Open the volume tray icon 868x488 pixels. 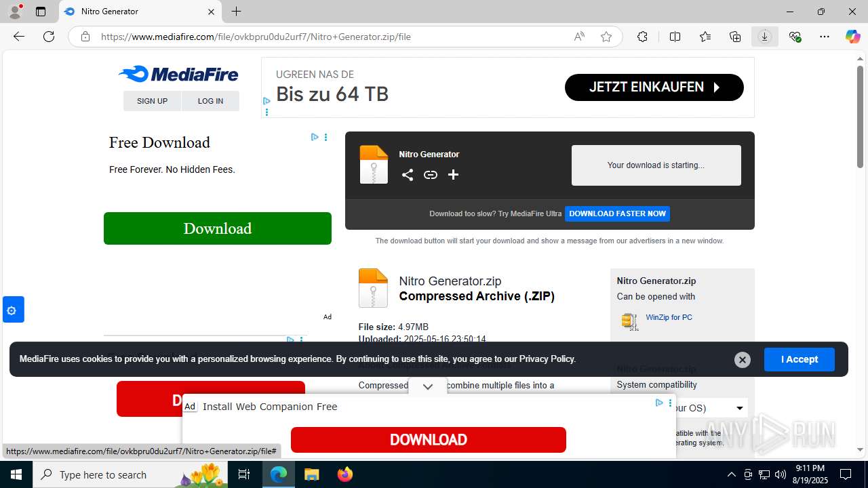[781, 474]
